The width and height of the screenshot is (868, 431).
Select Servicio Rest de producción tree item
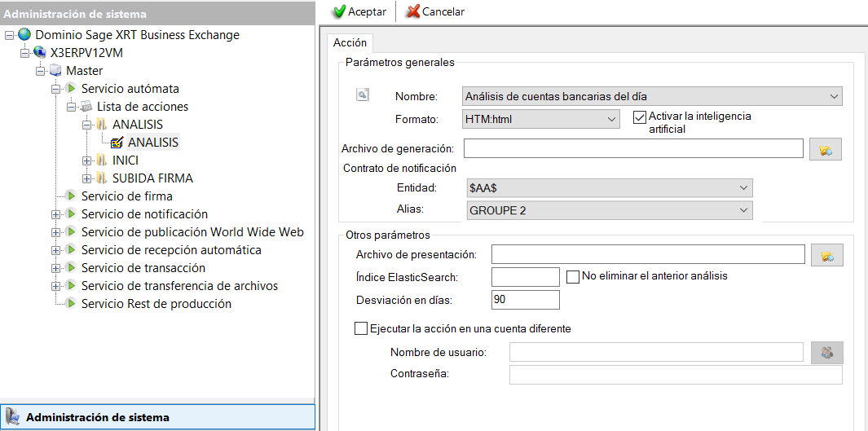click(x=156, y=304)
